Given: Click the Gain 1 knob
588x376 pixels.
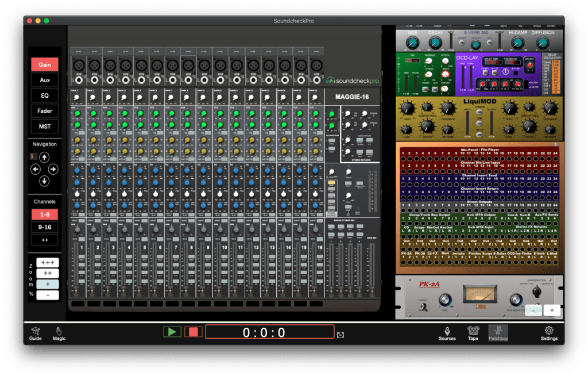Looking at the screenshot, I should [77, 98].
